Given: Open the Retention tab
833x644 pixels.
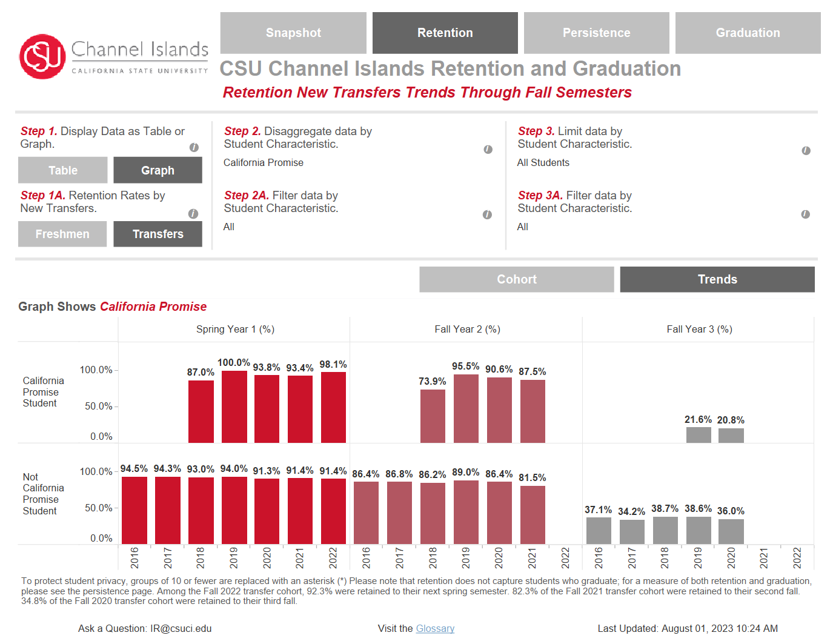Looking at the screenshot, I should coord(445,33).
